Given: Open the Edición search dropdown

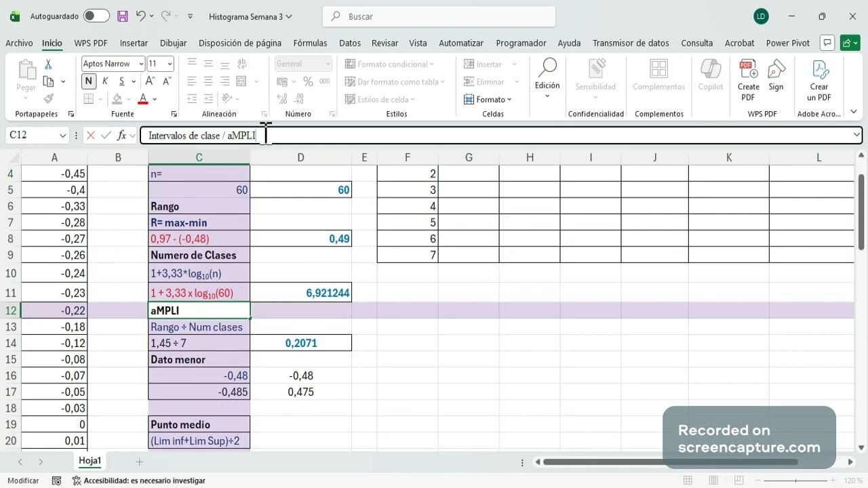Looking at the screenshot, I should pyautogui.click(x=547, y=78).
